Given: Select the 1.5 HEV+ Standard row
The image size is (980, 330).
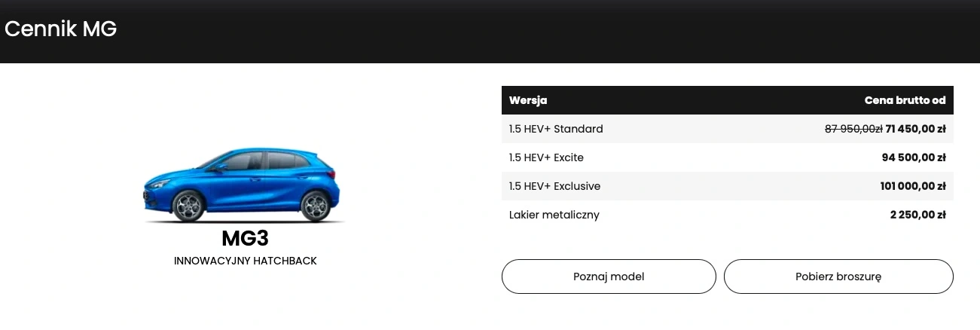Looking at the screenshot, I should click(728, 129).
